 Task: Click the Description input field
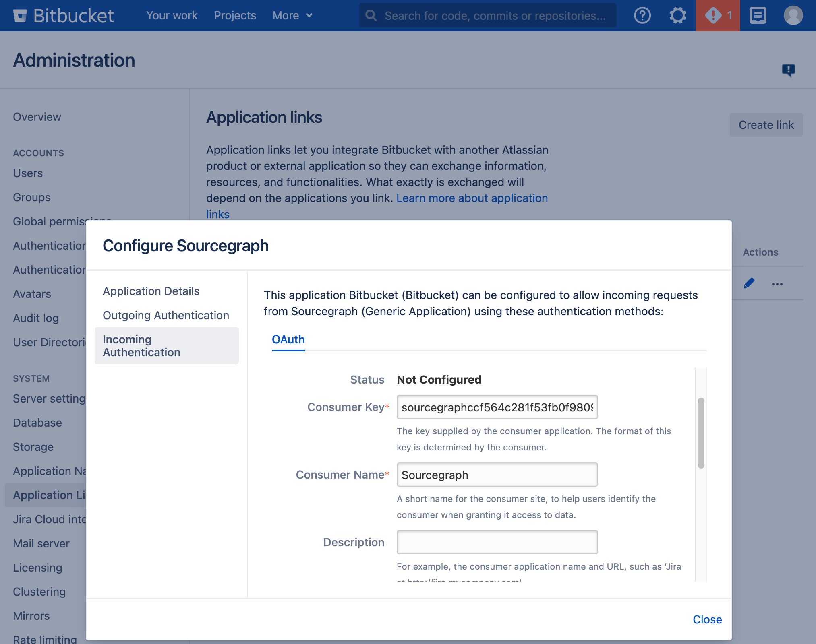pos(497,542)
